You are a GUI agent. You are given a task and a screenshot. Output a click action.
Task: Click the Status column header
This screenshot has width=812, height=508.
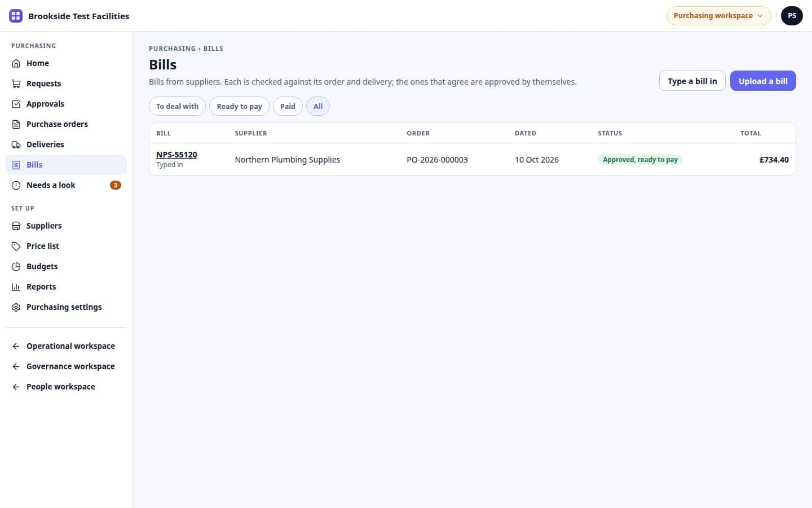(x=610, y=133)
